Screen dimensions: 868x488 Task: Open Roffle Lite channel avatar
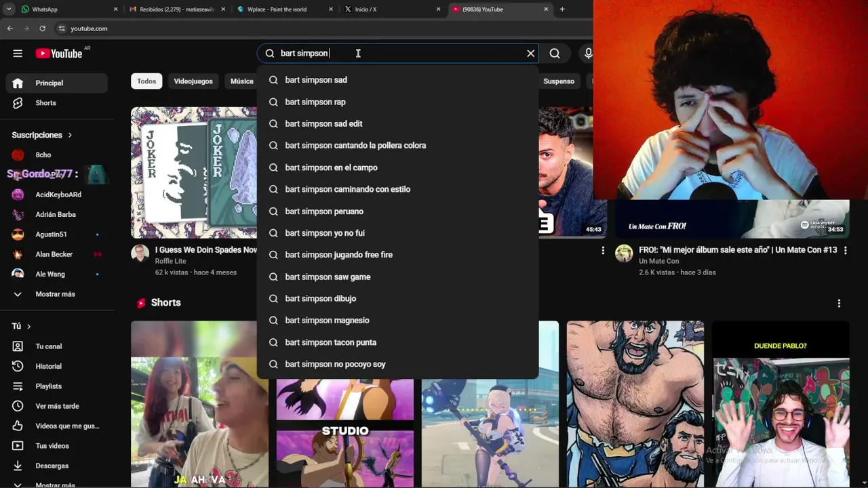[140, 253]
